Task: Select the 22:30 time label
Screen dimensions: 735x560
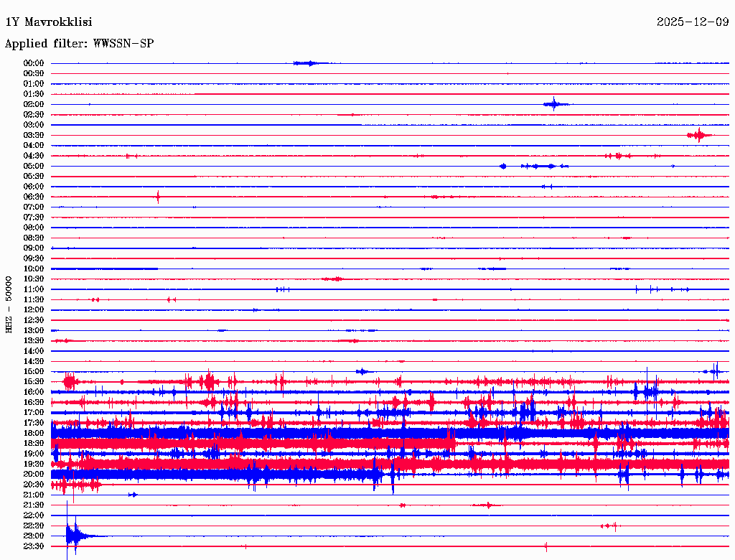Action: (x=34, y=526)
